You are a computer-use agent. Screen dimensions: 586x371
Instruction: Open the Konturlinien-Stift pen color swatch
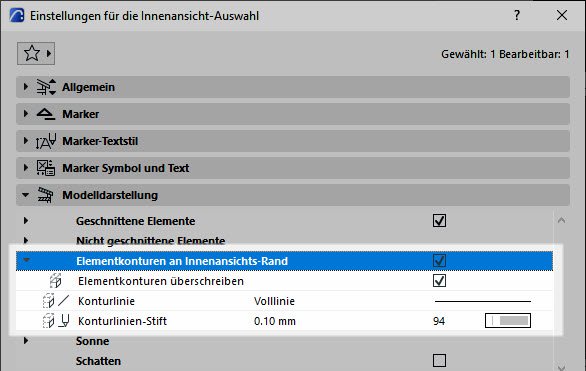click(508, 321)
